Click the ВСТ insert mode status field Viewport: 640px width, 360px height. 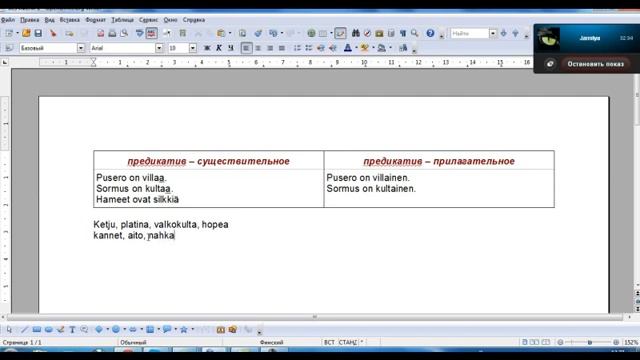(329, 342)
